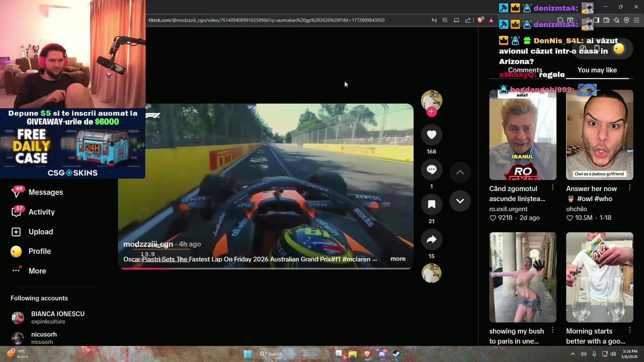Toggle the microphone tray icon
Screen dimensions: 644x362
(594, 354)
